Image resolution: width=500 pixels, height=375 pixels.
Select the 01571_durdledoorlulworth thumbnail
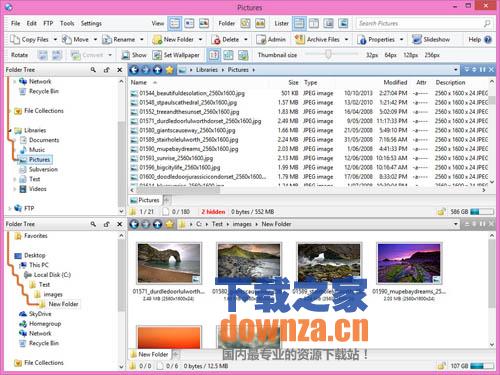point(169,263)
